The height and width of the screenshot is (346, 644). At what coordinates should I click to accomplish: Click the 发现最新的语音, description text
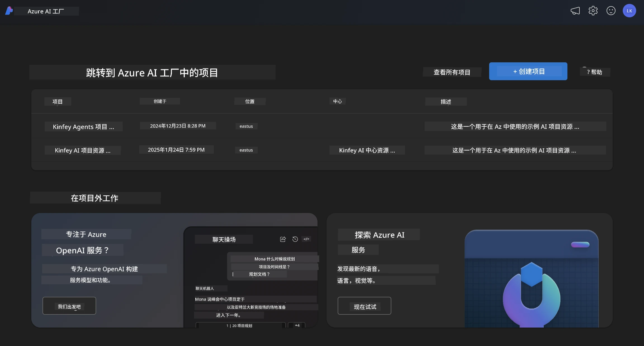tap(359, 269)
